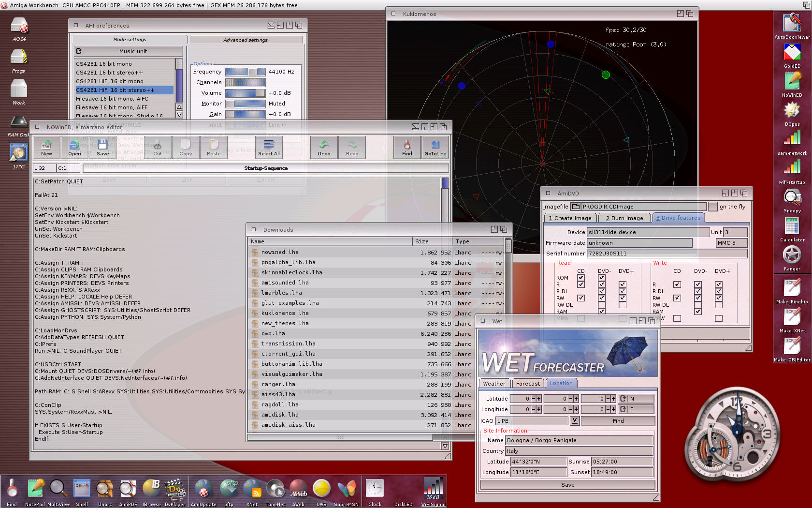Toggle Write R DL DVD- checkbox
The image size is (812, 508).
[x=698, y=291]
